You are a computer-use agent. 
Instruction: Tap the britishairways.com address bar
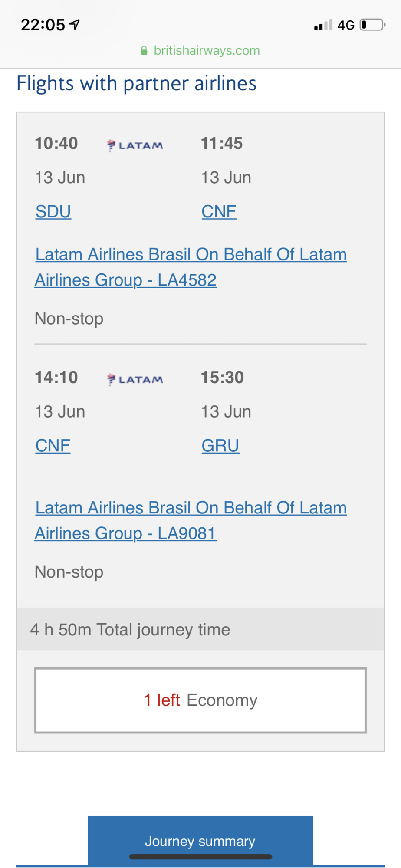pyautogui.click(x=200, y=51)
